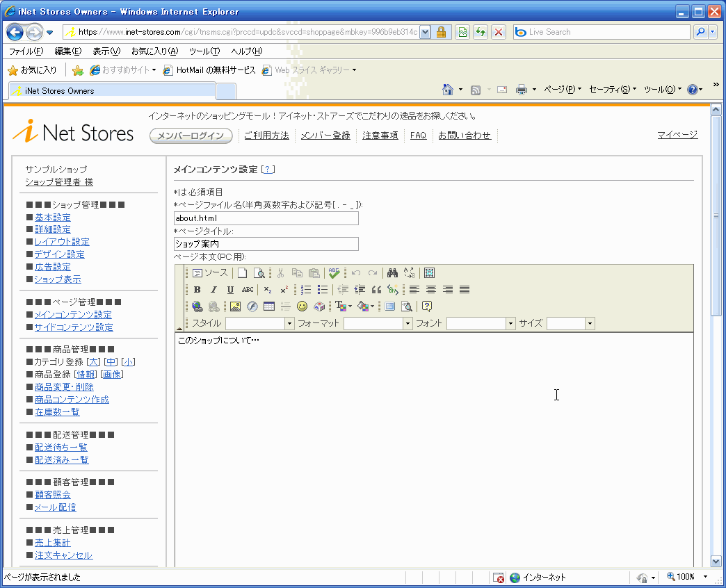Expand the フォーマット dropdown
This screenshot has height=588, width=726.
tap(408, 324)
